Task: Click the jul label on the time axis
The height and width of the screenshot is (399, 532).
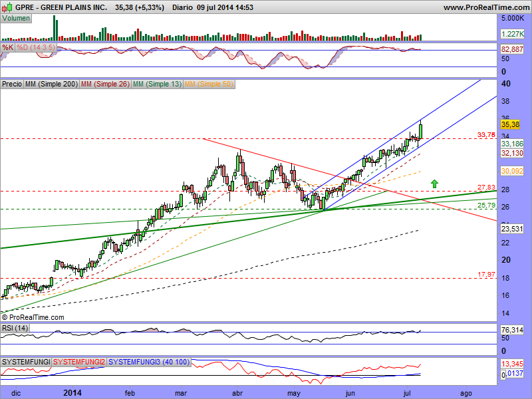Action: click(x=406, y=393)
